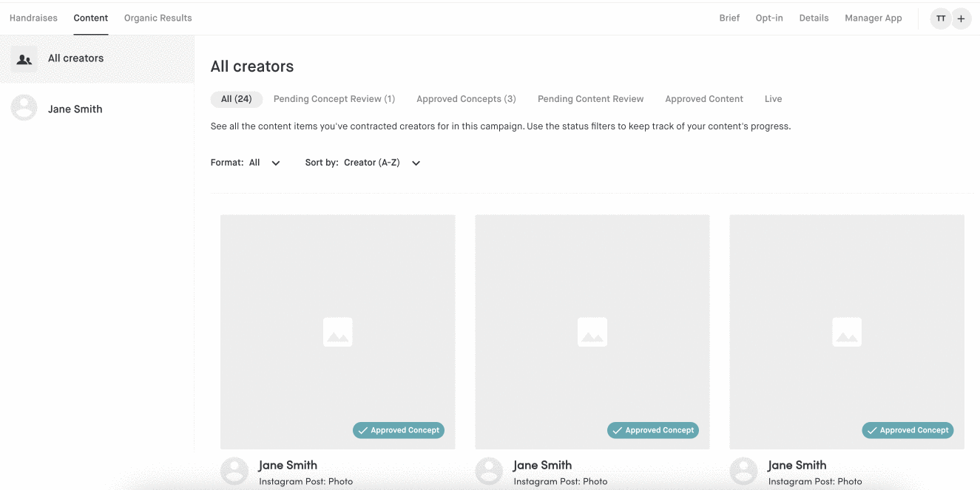980x490 pixels.
Task: Click the third card's image placeholder icon
Action: [846, 333]
